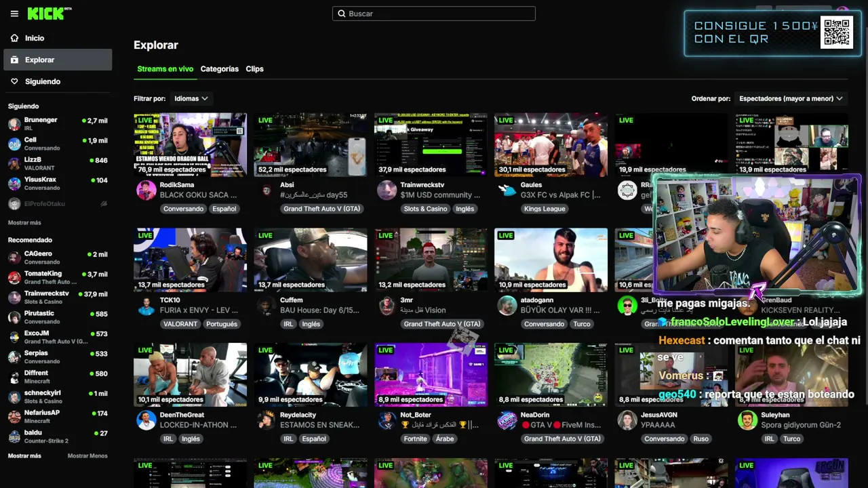868x488 pixels.
Task: Click YisusKrax's avatar in the sidebar
Action: coord(14,184)
